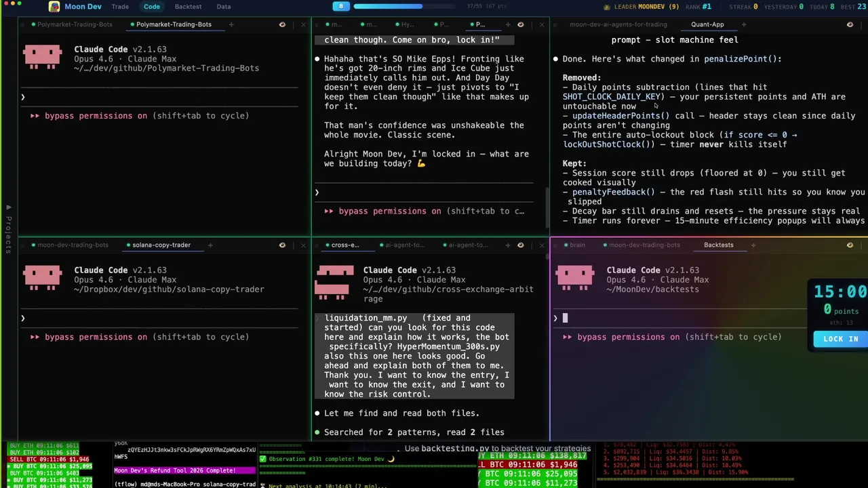868x488 pixels.
Task: Close the solana-copy-trader pane with its X
Action: [303, 245]
